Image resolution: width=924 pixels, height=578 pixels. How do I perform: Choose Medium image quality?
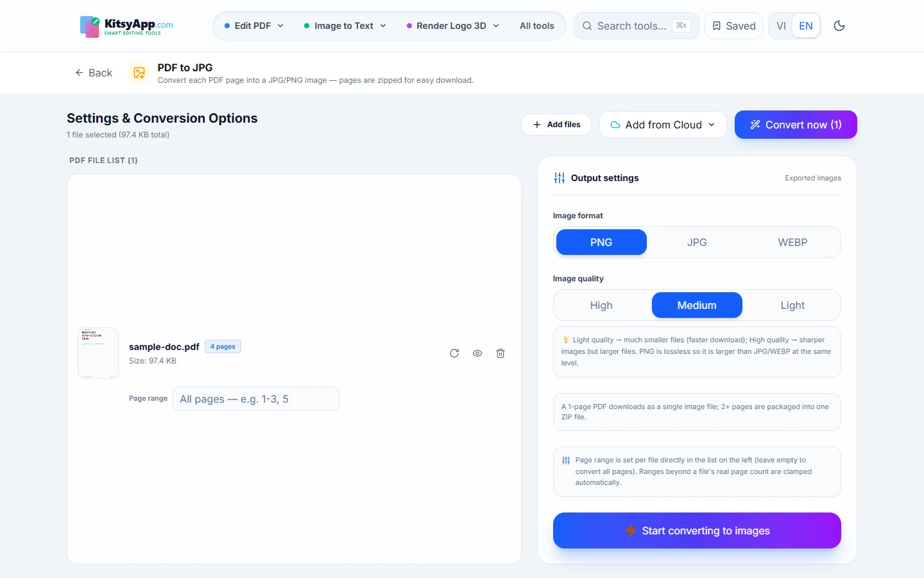coord(697,305)
